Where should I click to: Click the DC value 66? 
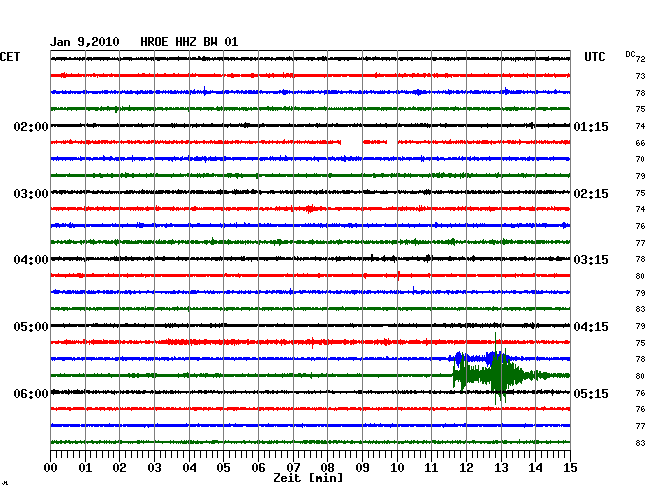pyautogui.click(x=640, y=143)
